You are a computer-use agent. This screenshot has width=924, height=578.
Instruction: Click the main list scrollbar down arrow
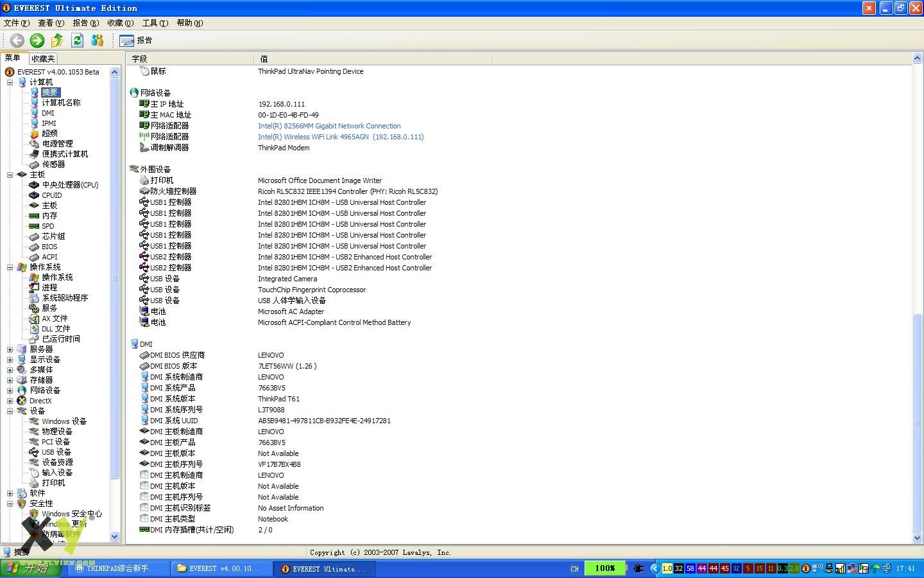point(917,538)
